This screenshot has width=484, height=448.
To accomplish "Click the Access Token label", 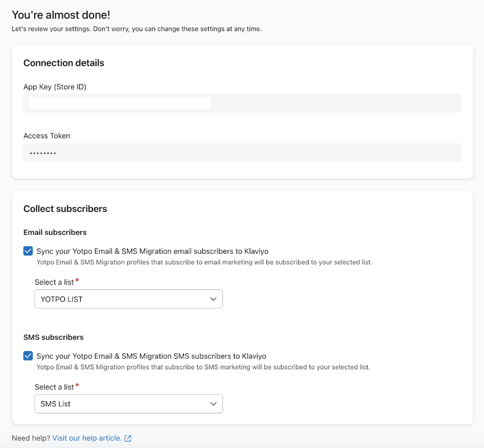I will 47,136.
